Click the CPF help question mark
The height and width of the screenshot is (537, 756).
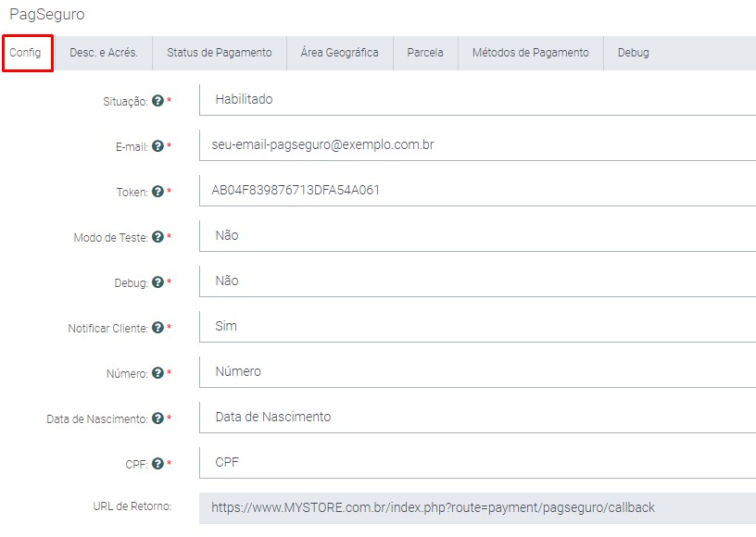[x=157, y=464]
